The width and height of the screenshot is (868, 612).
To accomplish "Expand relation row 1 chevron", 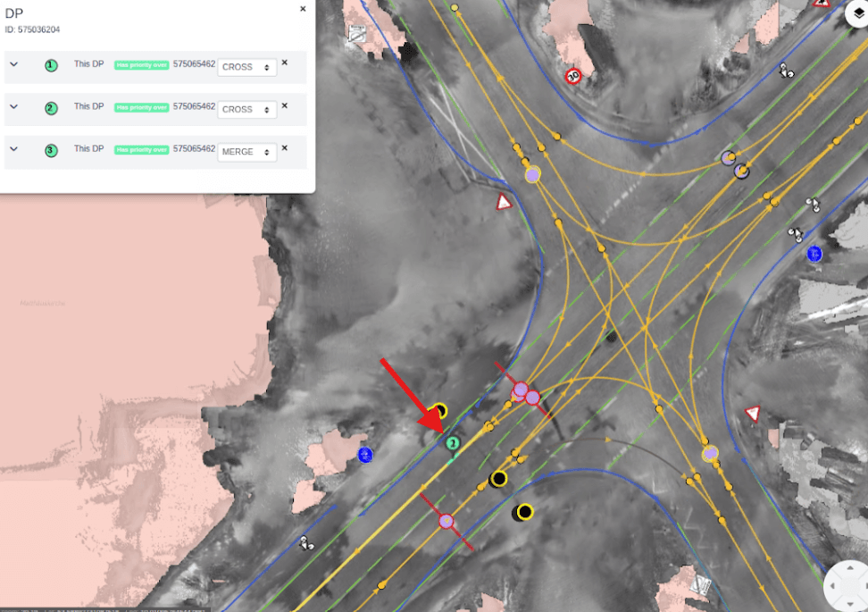I will pos(13,64).
